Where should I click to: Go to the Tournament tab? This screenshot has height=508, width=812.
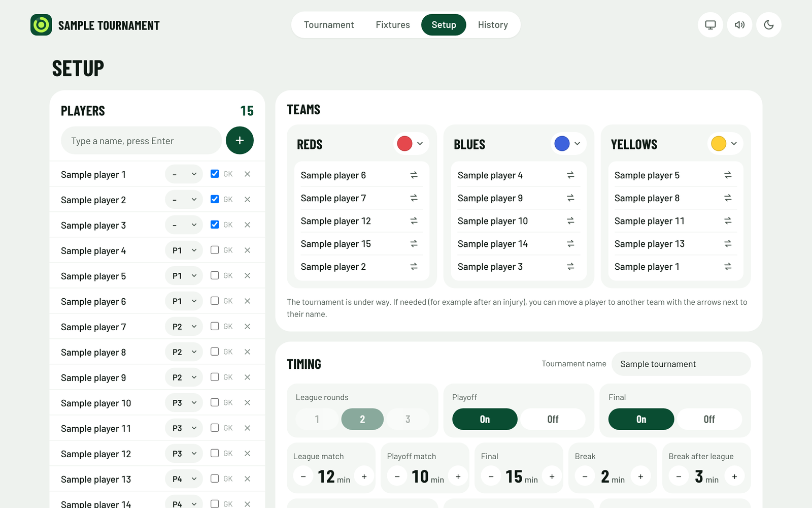(329, 25)
